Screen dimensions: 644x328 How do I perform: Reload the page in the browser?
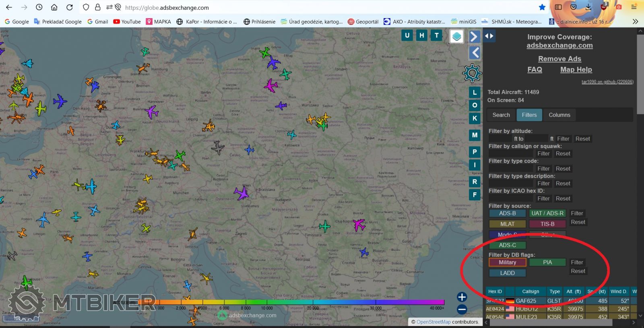69,7
